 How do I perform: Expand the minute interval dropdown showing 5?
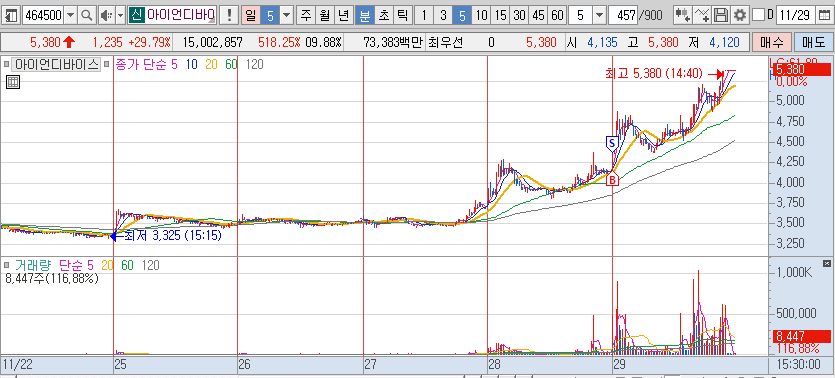click(600, 15)
